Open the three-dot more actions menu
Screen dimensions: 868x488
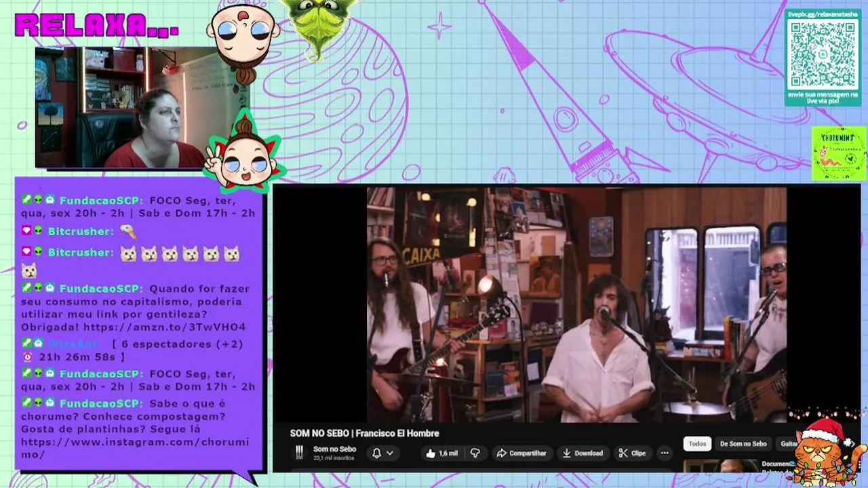coord(665,453)
